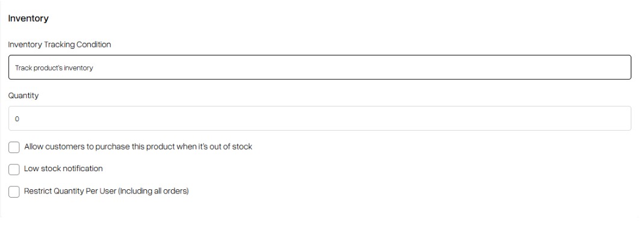The image size is (644, 232).
Task: Click 'when it's out of stock' text
Action: (214, 147)
